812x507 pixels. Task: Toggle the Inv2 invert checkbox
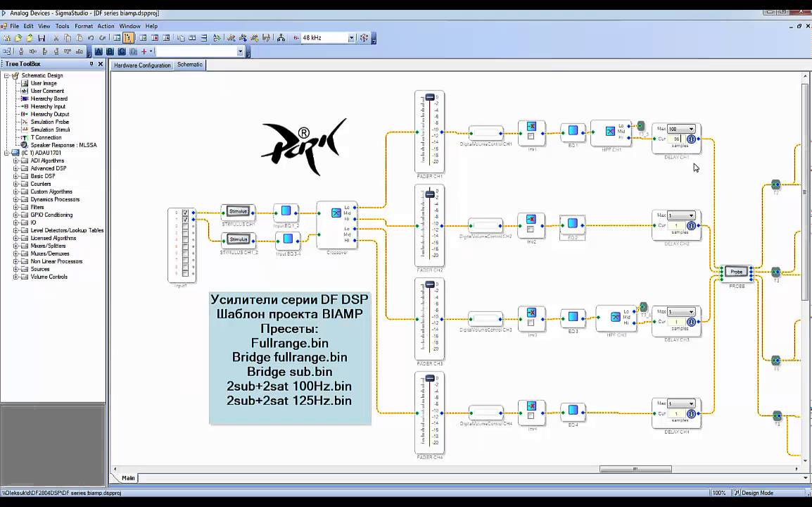531,229
